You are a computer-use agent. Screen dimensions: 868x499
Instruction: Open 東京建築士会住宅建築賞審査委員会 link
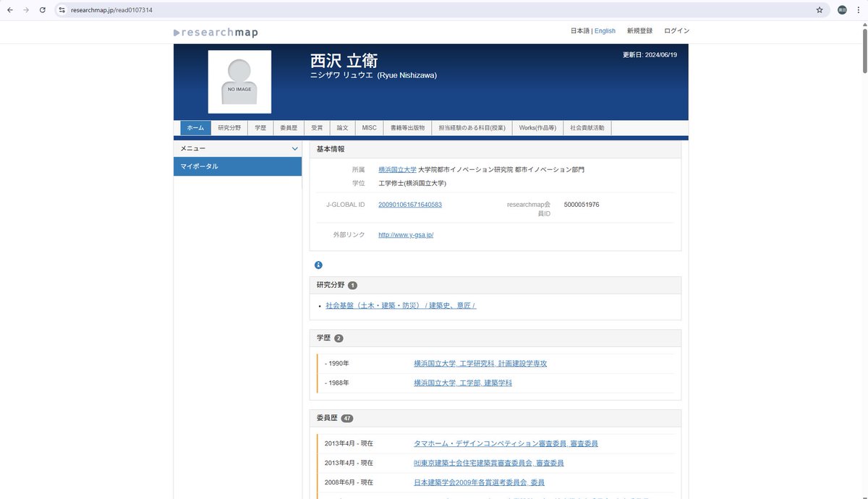tap(488, 463)
